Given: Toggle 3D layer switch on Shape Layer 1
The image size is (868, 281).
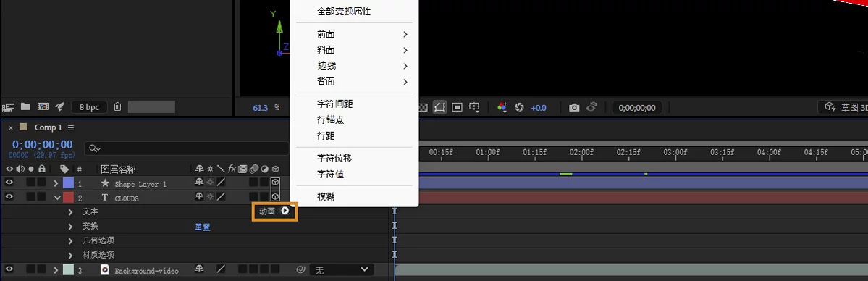Looking at the screenshot, I should pyautogui.click(x=275, y=183).
